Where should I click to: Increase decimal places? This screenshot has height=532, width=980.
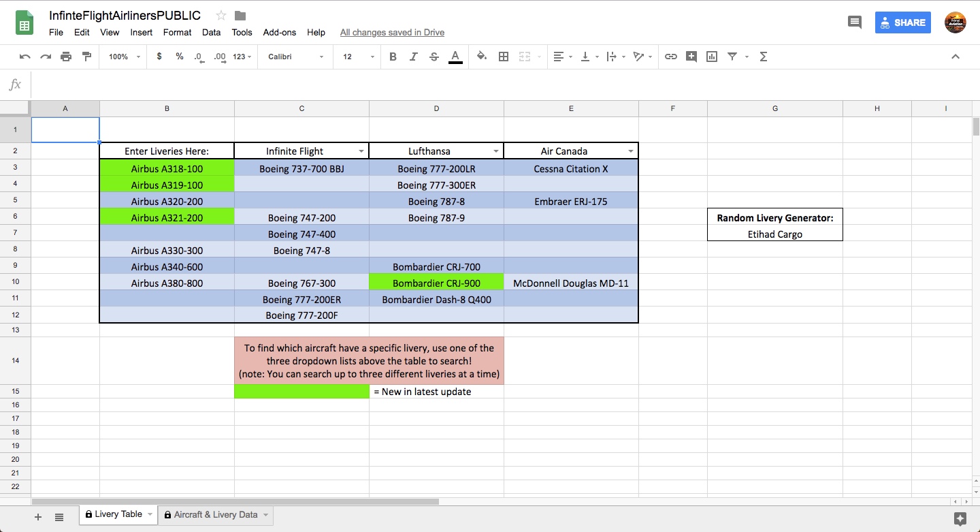219,57
